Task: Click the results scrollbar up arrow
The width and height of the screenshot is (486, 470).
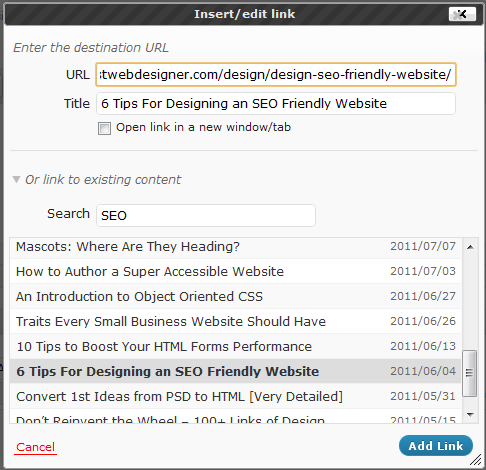Action: [470, 247]
